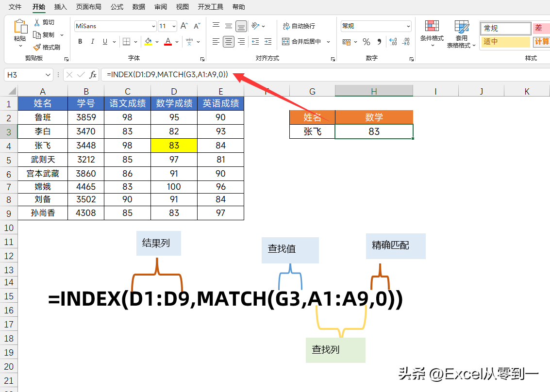
Task: Click the text orientation icon
Action: pyautogui.click(x=256, y=26)
